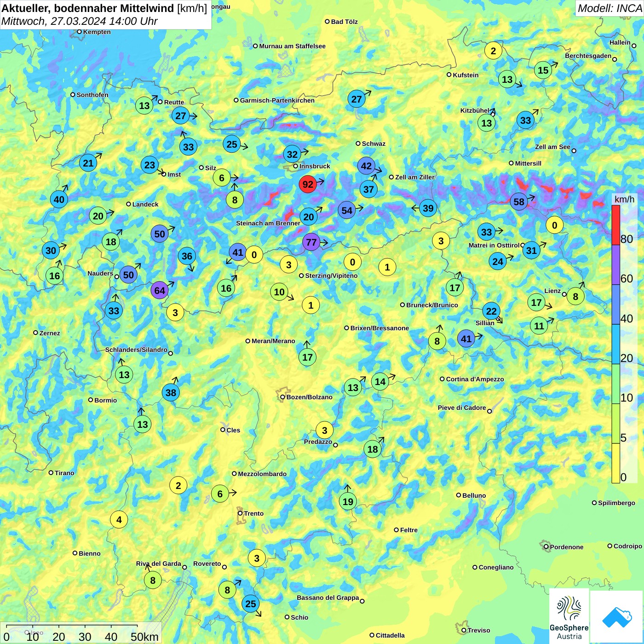Select the 40 km/h station marker
This screenshot has height=644, width=644.
pos(59,199)
